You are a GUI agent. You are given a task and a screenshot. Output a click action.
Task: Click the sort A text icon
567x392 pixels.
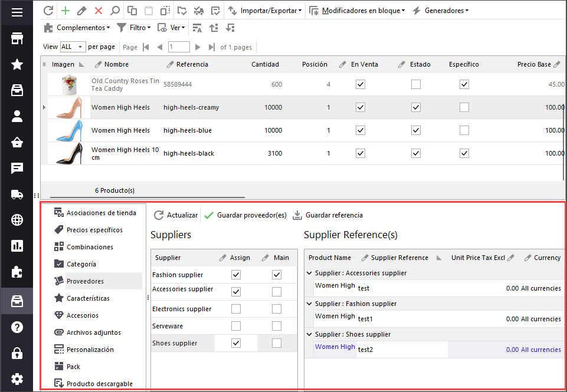coord(197,28)
